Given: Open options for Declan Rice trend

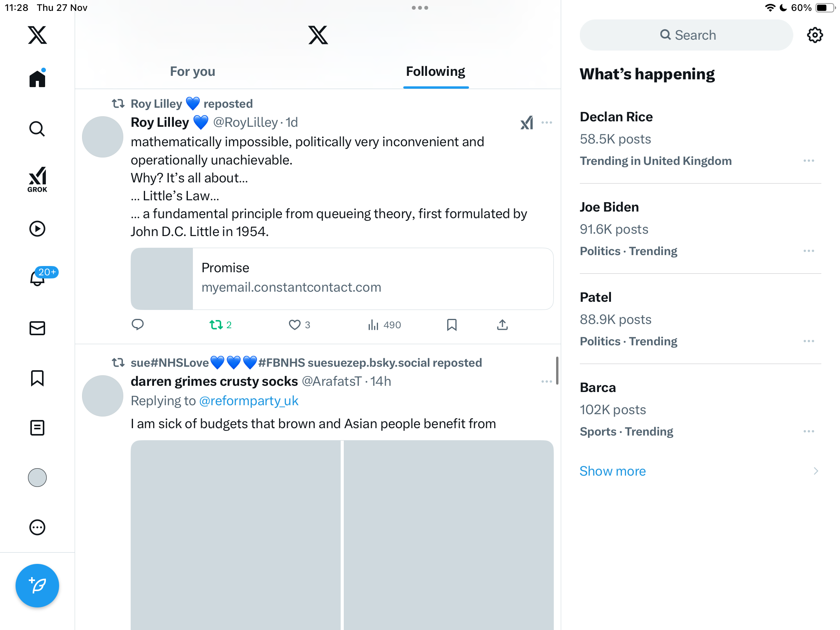Looking at the screenshot, I should pyautogui.click(x=808, y=161).
